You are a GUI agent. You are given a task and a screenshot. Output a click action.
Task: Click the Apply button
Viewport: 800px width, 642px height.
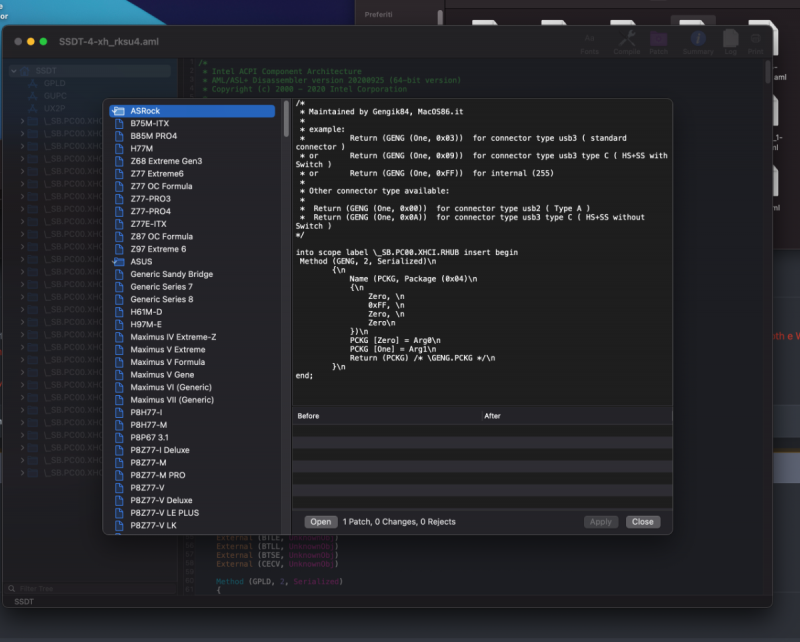(601, 522)
